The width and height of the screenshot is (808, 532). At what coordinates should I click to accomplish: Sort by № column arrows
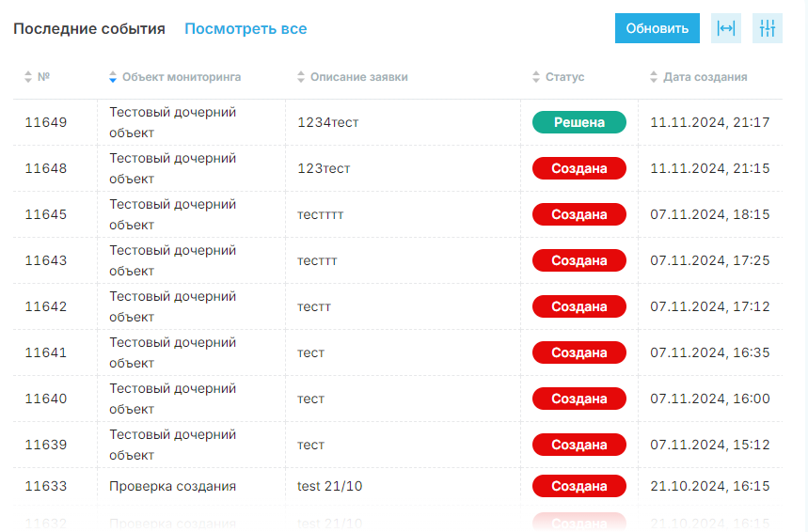tap(28, 77)
